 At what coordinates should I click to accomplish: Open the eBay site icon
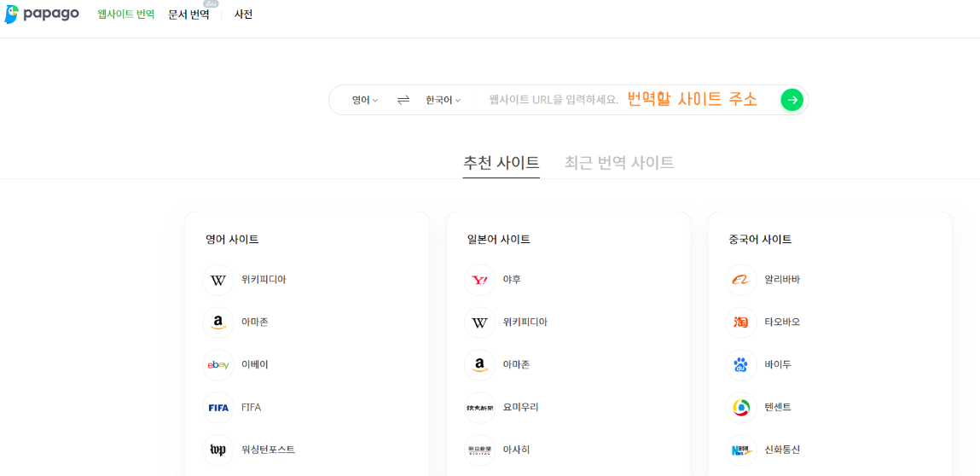(x=218, y=365)
